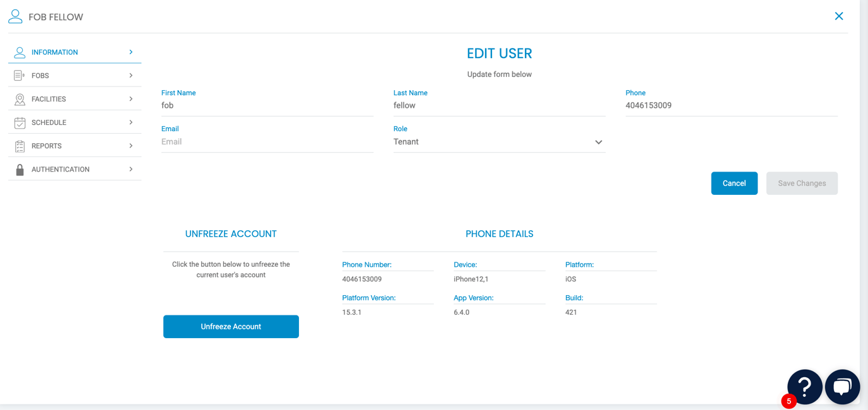The image size is (868, 410).
Task: Switch to the FOBS tab
Action: point(74,76)
